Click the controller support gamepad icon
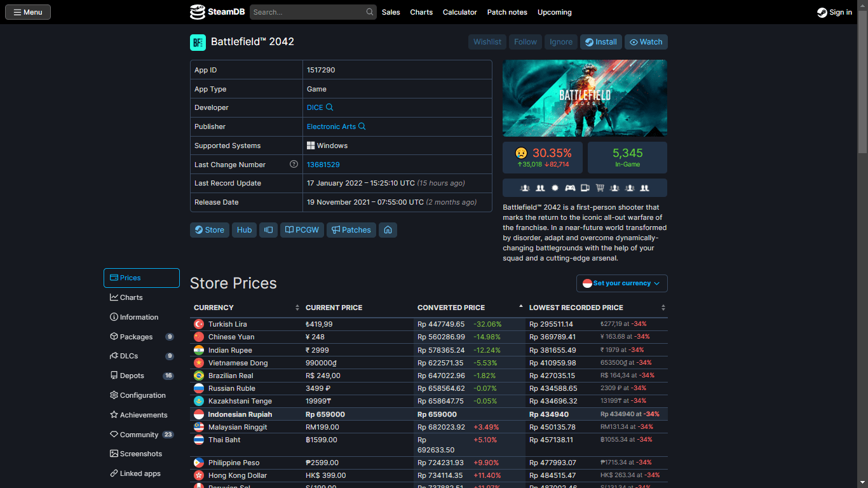The image size is (868, 488). coord(570,188)
